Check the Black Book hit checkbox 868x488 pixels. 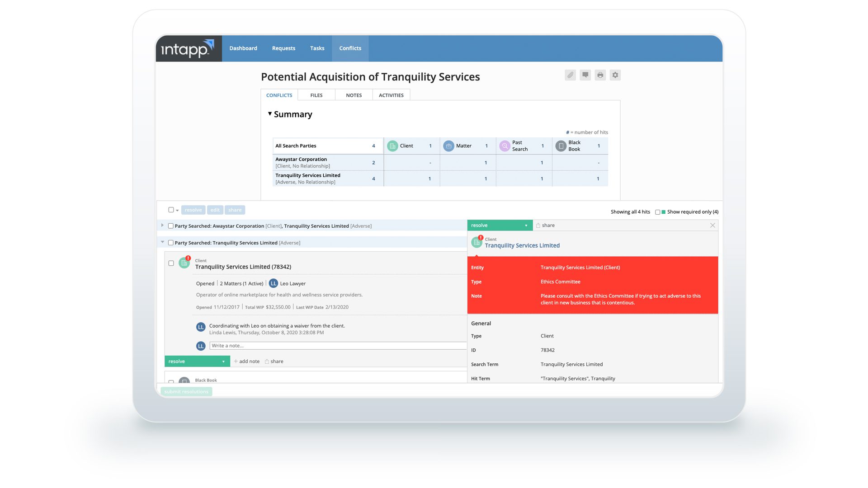pyautogui.click(x=171, y=381)
